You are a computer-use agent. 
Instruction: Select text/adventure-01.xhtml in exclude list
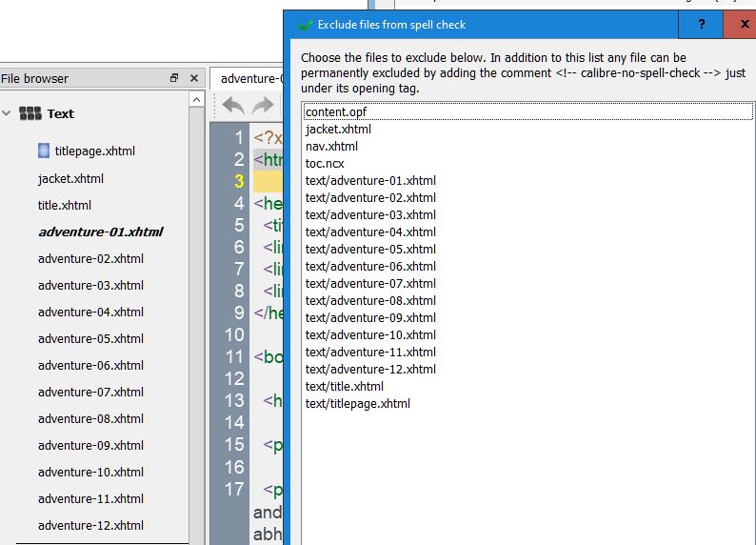pos(527,180)
